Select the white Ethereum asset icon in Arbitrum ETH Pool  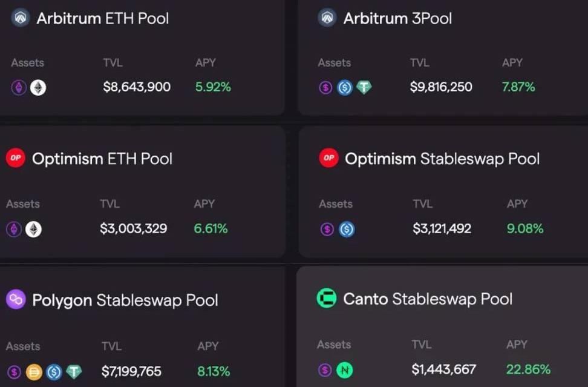click(38, 88)
